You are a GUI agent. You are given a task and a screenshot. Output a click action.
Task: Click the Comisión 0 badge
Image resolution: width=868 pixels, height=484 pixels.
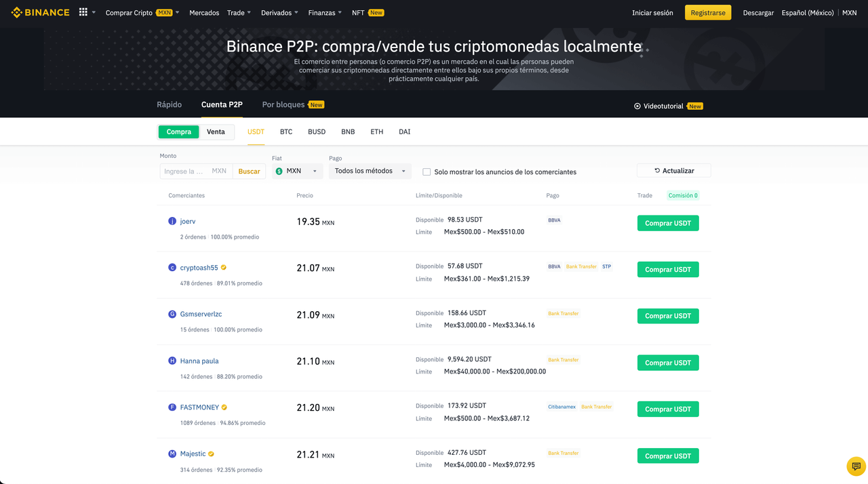pos(683,195)
